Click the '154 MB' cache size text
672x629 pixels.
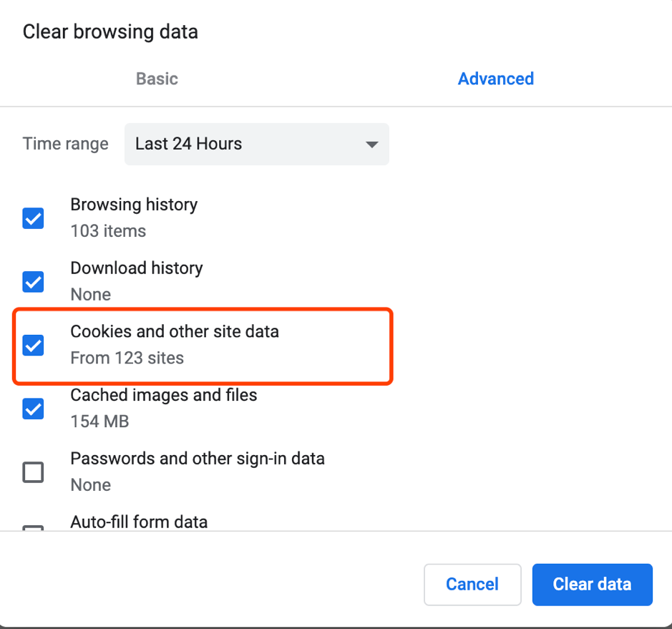click(99, 421)
